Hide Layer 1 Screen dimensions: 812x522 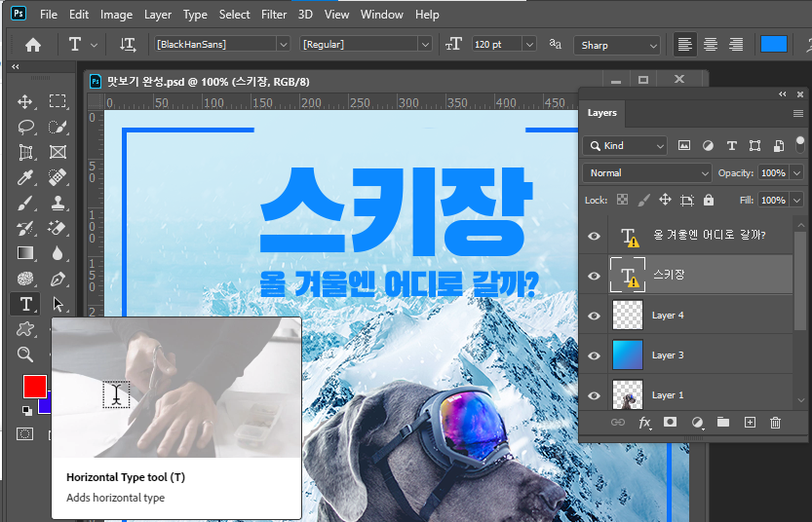tap(594, 395)
